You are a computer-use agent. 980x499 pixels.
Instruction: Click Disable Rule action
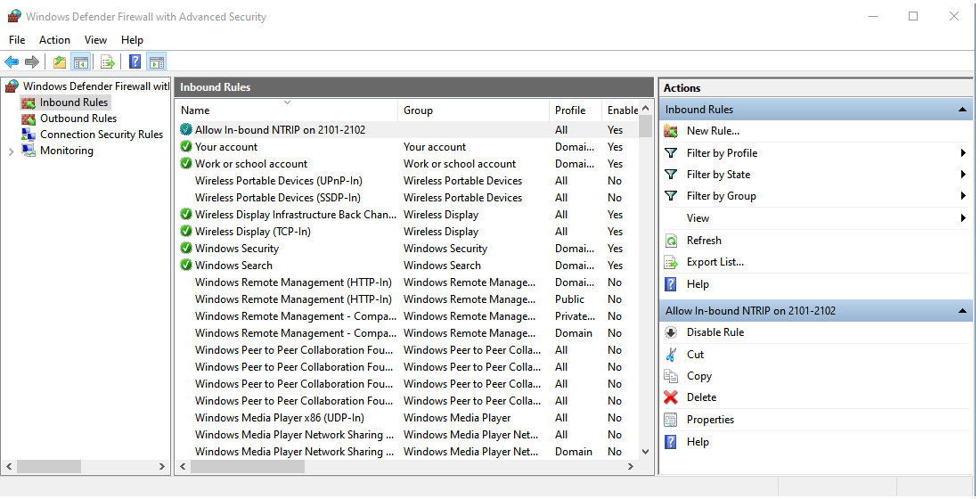[715, 332]
